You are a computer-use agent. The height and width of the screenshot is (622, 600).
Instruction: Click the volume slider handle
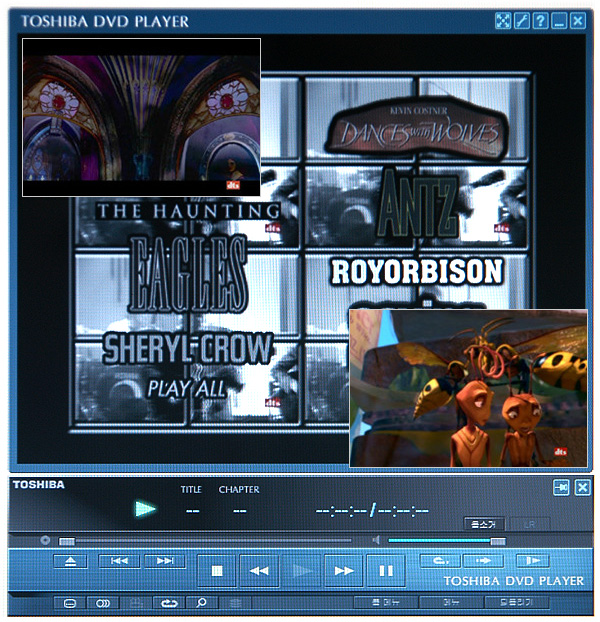498,541
